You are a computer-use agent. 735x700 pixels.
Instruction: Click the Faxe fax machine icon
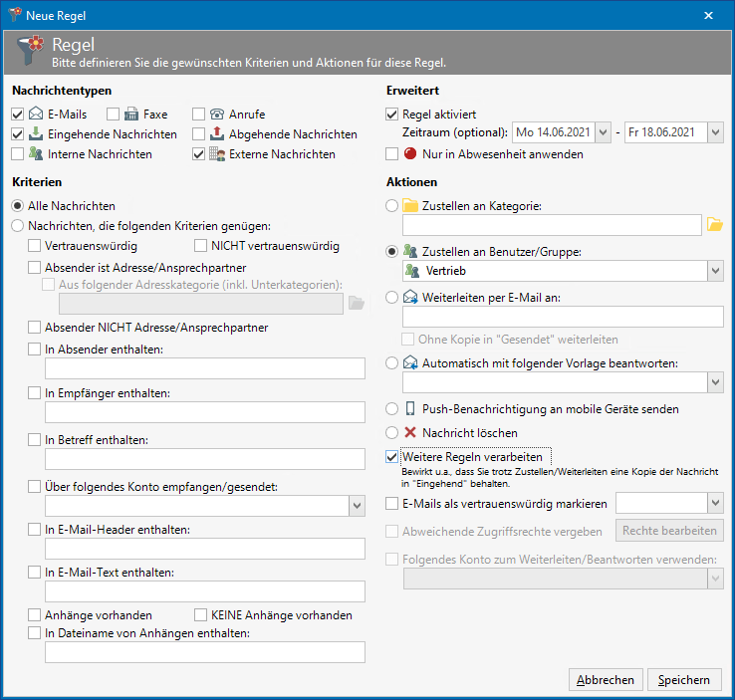(x=131, y=114)
